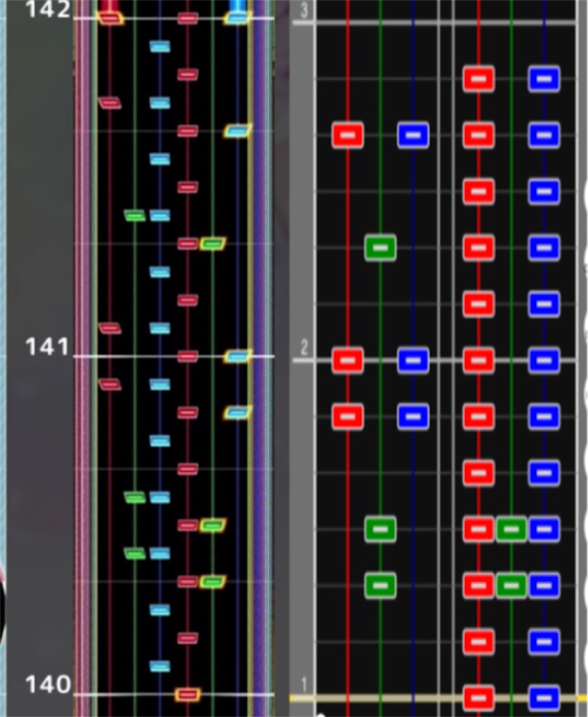Select blue note on right chart's measure 1 line
Image resolution: width=588 pixels, height=717 pixels.
coord(544,698)
